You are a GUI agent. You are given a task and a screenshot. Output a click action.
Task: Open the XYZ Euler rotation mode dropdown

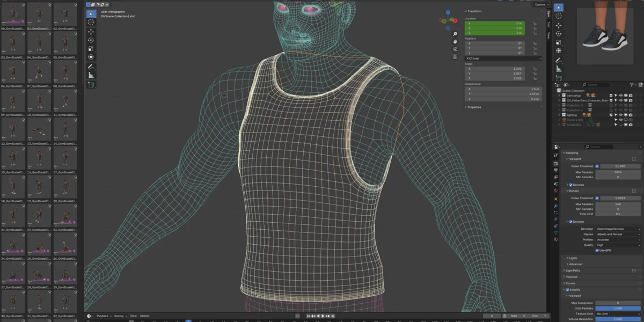pos(502,58)
